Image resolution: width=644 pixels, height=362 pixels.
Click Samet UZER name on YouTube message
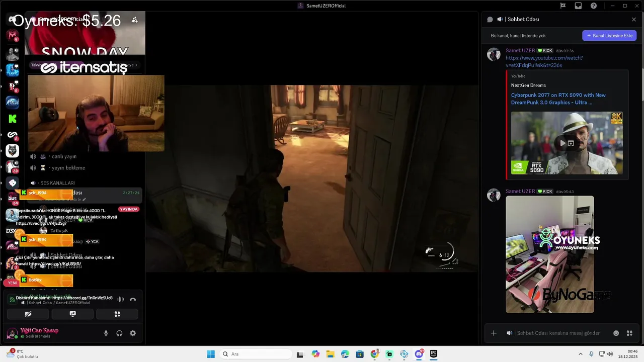click(520, 51)
